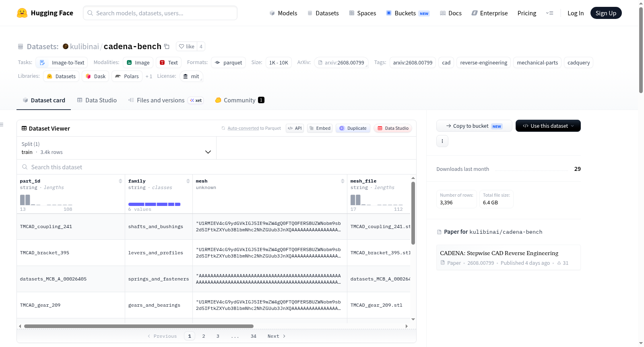Image resolution: width=644 pixels, height=347 pixels.
Task: Switch to the Data Studio tab
Action: (97, 100)
